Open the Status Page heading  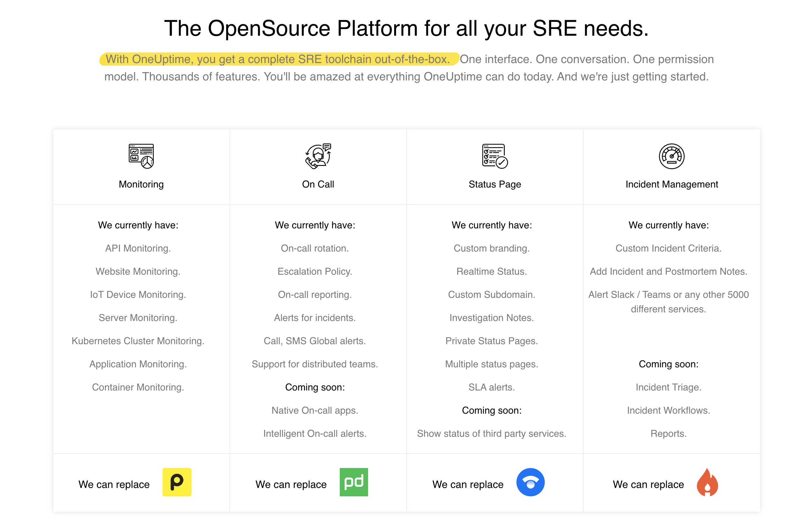coord(495,184)
